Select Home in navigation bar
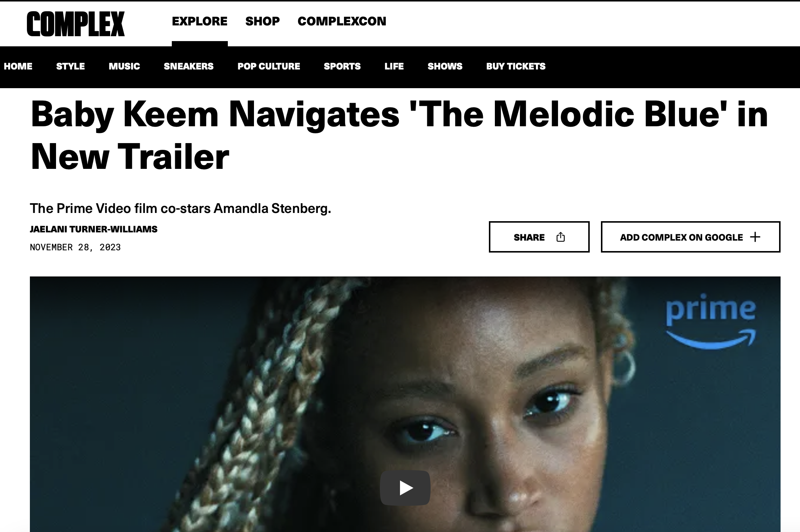The height and width of the screenshot is (532, 800). click(x=18, y=66)
